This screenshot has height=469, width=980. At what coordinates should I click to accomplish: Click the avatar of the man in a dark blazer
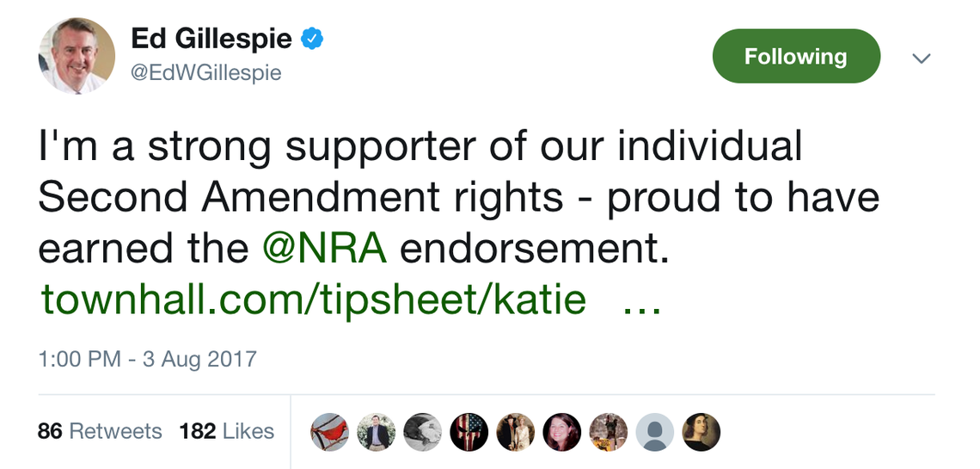(376, 432)
